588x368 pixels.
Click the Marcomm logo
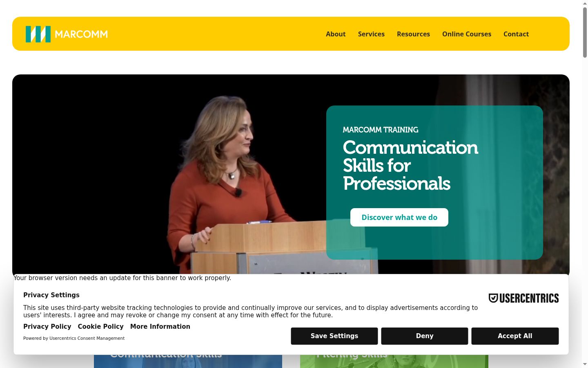click(67, 34)
